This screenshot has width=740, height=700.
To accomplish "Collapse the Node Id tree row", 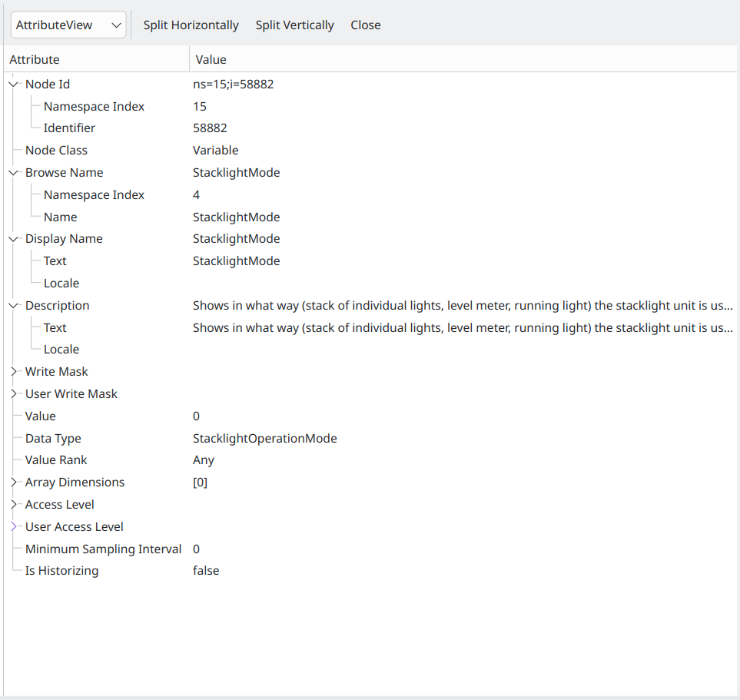I will tap(14, 85).
